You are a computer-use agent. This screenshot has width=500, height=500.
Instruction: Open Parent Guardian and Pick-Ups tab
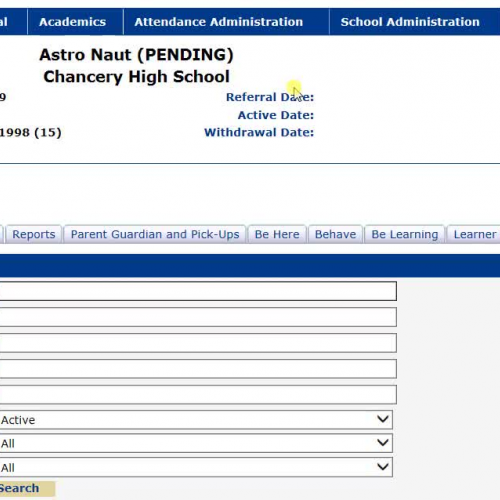click(x=155, y=234)
